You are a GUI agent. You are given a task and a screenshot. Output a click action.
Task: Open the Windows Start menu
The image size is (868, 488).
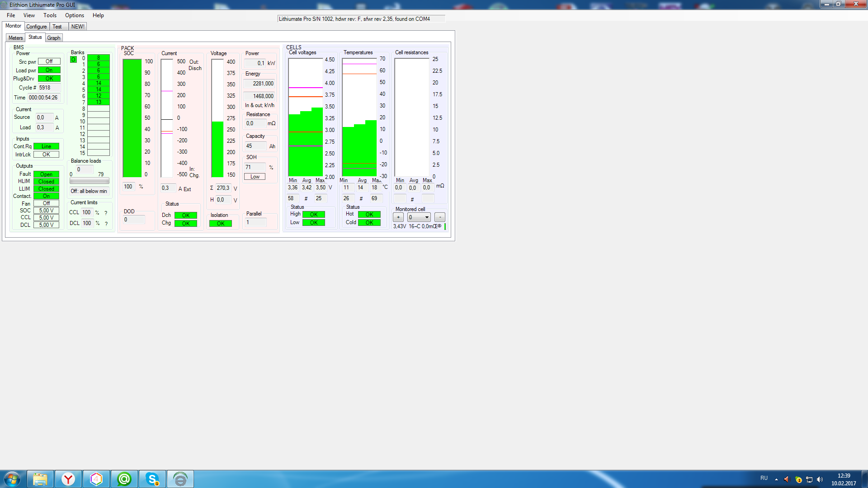(12, 479)
